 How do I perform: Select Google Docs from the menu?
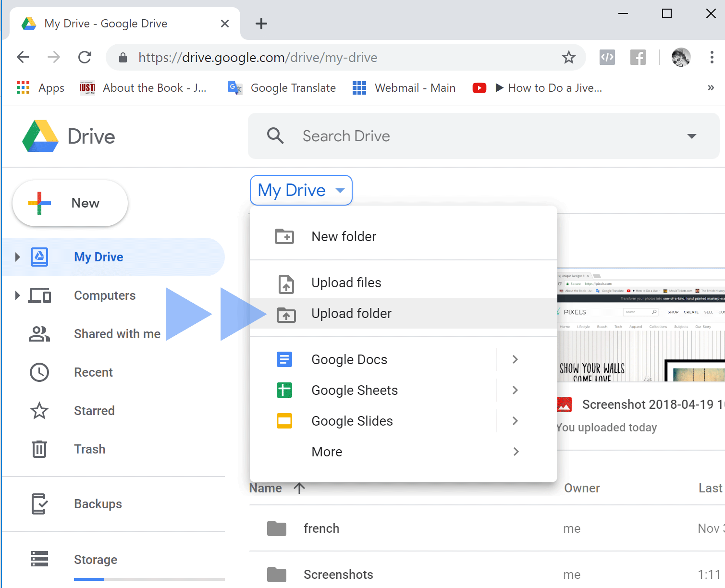(349, 359)
